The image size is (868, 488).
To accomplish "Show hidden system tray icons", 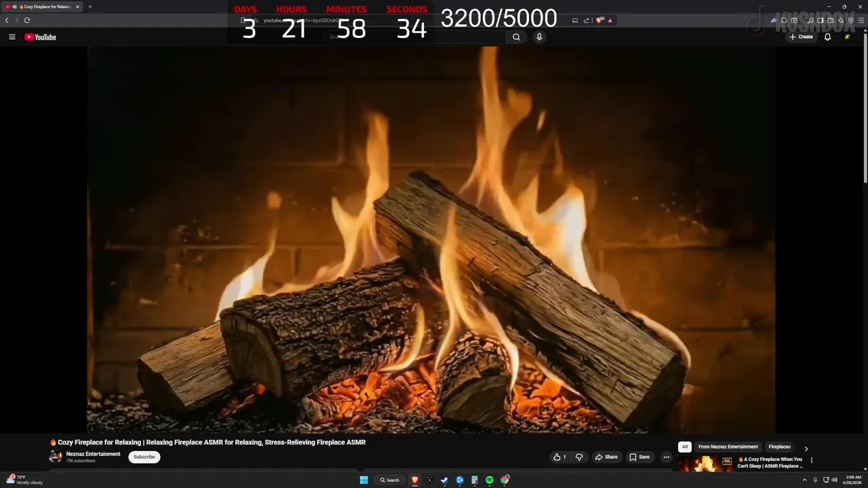I will [805, 480].
